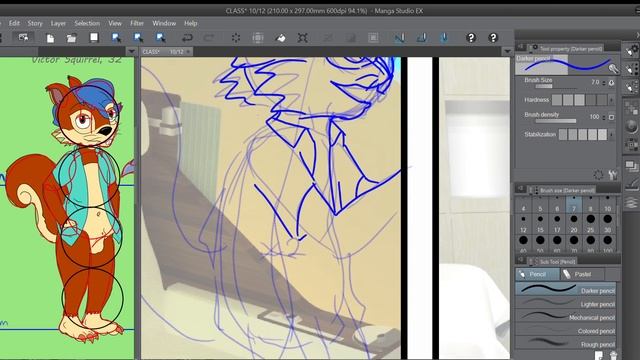Select the Colored pencil sub tool
The width and height of the screenshot is (640, 360).
[566, 330]
